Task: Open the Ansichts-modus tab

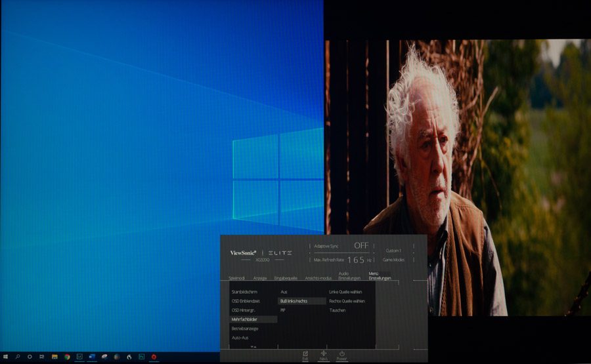Action: pyautogui.click(x=318, y=278)
